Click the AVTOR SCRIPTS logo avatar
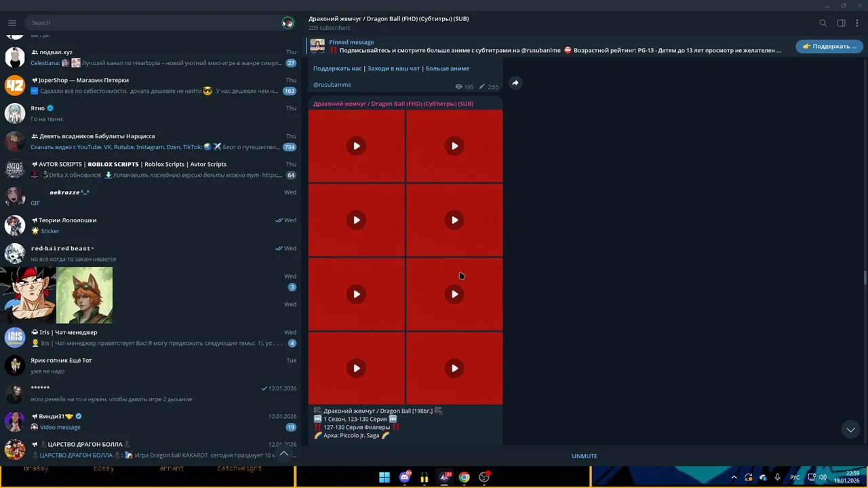868x488 pixels. coord(15,169)
